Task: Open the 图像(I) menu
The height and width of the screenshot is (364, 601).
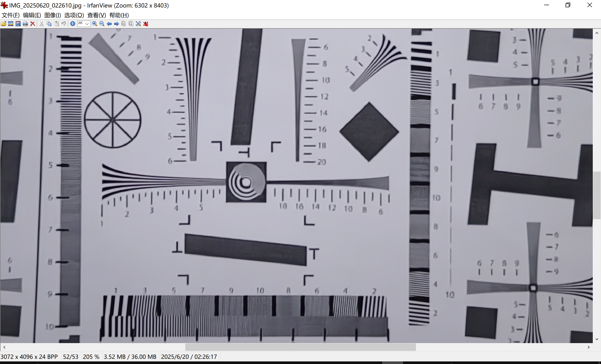Action: (x=52, y=15)
